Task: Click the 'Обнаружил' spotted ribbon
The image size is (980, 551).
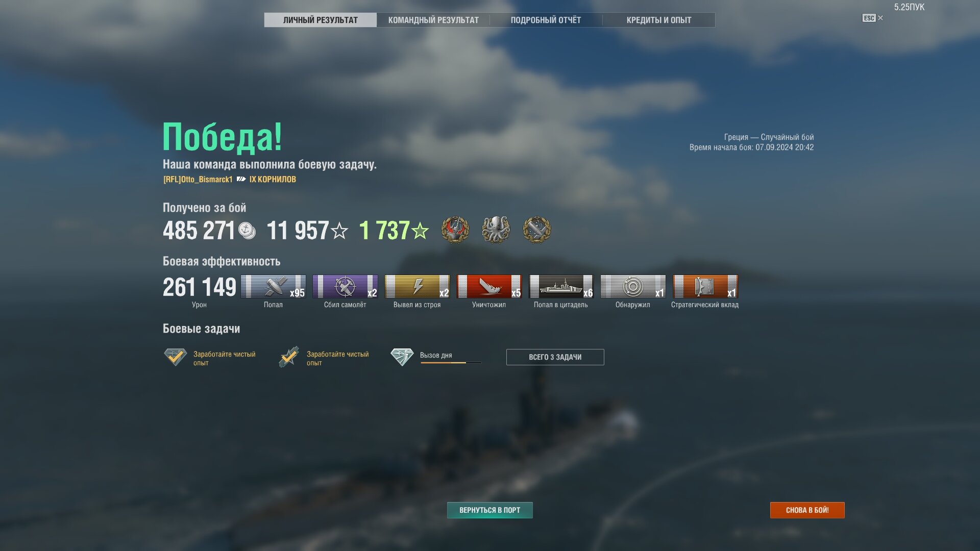Action: pos(633,287)
